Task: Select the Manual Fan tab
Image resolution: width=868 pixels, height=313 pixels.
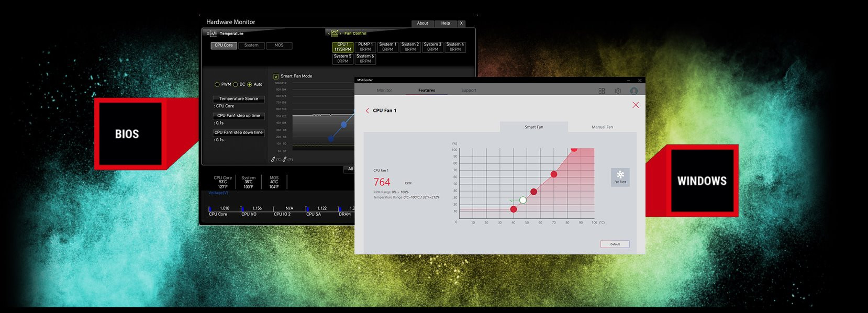Action: pos(602,127)
